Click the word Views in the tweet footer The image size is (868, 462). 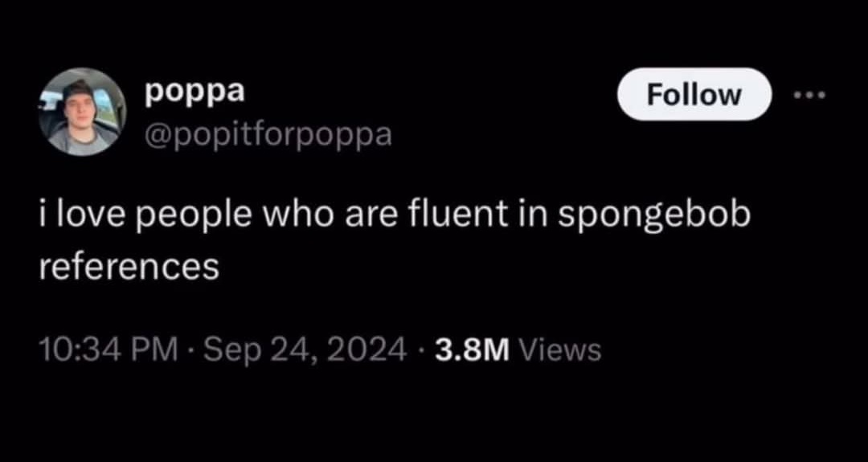(562, 350)
